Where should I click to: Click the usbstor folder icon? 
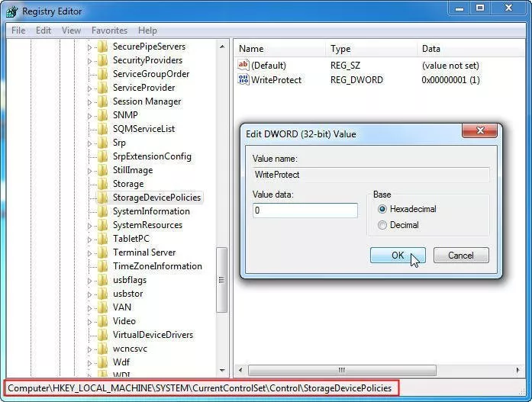click(102, 294)
